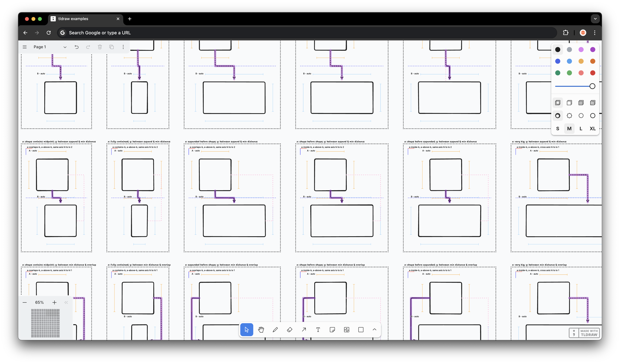Image resolution: width=620 pixels, height=364 pixels.
Task: Choose the dashed line style
Action: coord(569,115)
